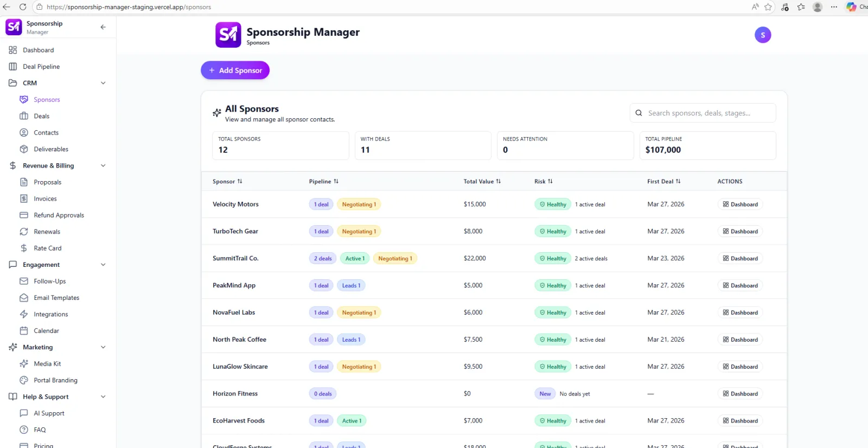Screen dimensions: 868x448
Task: Collapse the Engagement section chevron
Action: (x=103, y=265)
